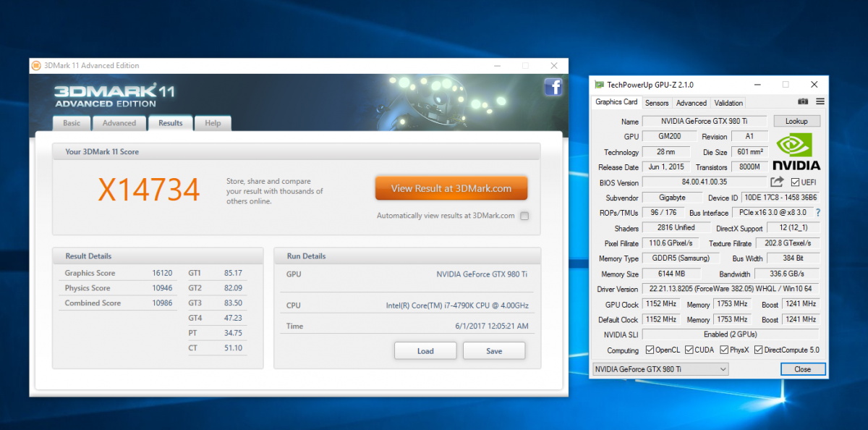Open the Validation tab in GPU-Z
The image size is (868, 430).
(x=728, y=103)
